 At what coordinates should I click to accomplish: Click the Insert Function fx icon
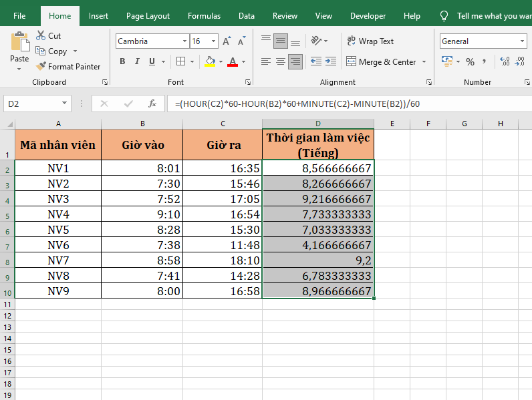tap(152, 104)
